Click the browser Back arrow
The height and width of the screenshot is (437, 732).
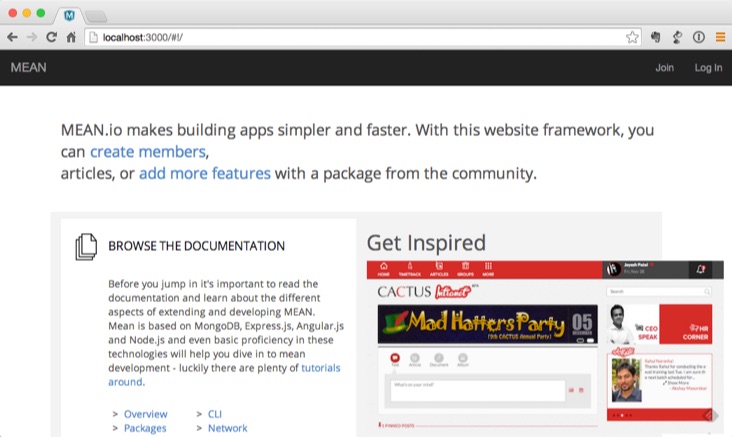pos(12,37)
